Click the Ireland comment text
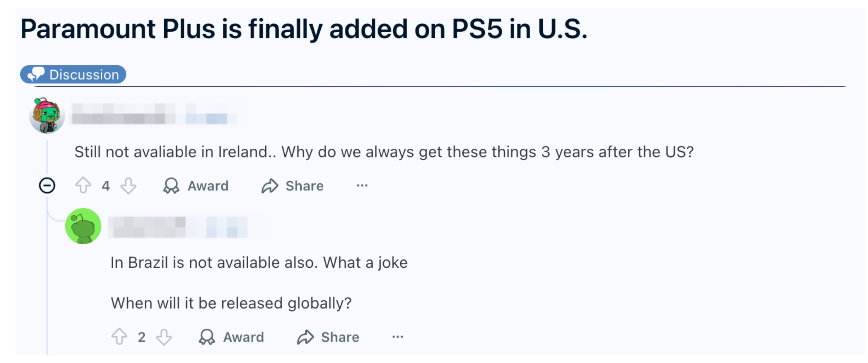 383,152
